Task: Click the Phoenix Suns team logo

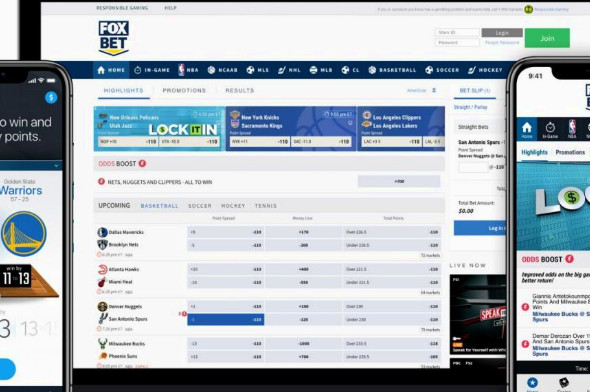Action: [x=102, y=356]
